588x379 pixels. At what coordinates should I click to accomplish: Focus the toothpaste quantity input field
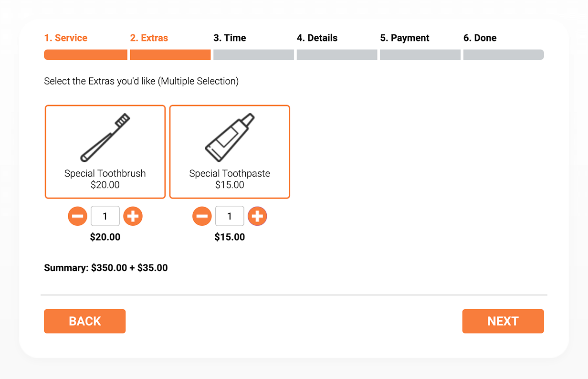tap(230, 216)
